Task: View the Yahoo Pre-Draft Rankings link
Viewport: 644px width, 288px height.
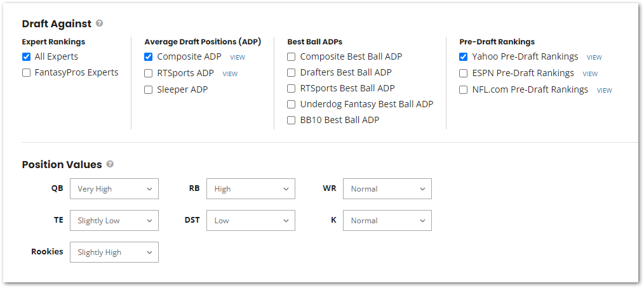Action: click(x=594, y=57)
